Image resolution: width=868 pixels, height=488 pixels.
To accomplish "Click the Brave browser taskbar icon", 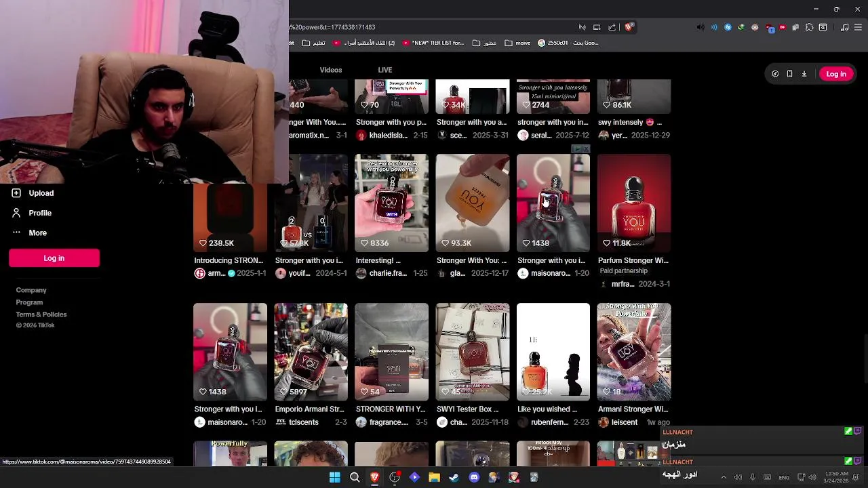I will [374, 478].
